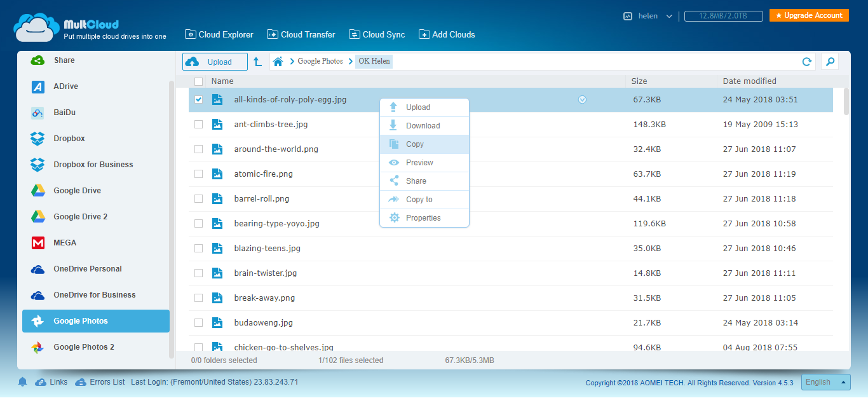Toggle the select-all checkbox in header

pos(199,81)
